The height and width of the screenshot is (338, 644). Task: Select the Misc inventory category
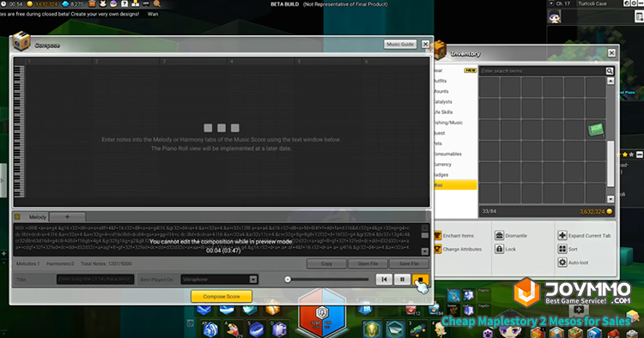pos(455,185)
